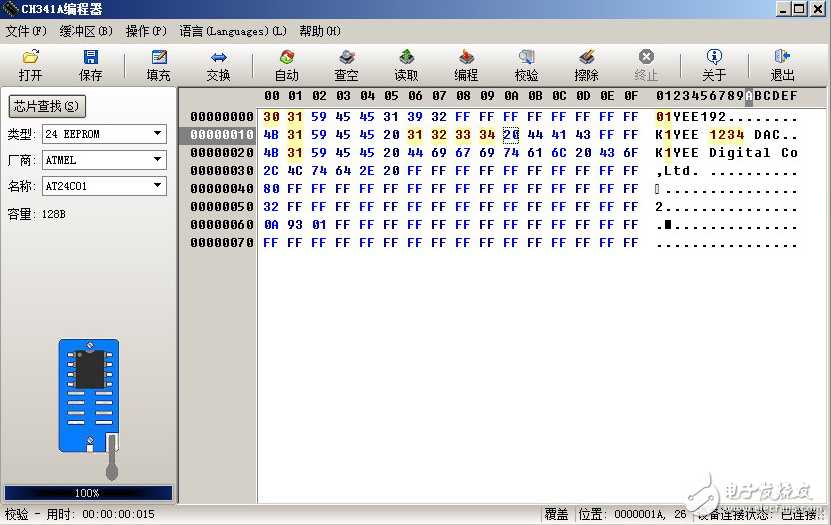Click the CH341A title bar app icon
The width and height of the screenshot is (831, 525).
10,8
